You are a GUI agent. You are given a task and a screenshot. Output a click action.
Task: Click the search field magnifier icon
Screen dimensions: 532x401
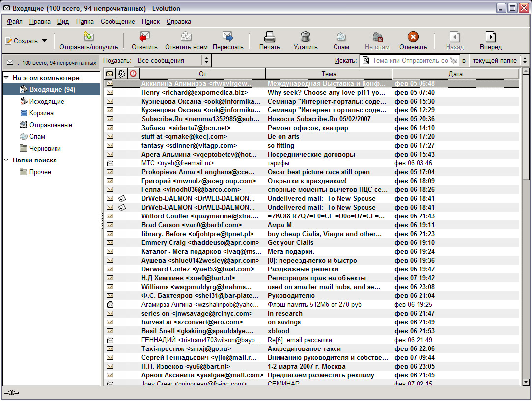(366, 61)
